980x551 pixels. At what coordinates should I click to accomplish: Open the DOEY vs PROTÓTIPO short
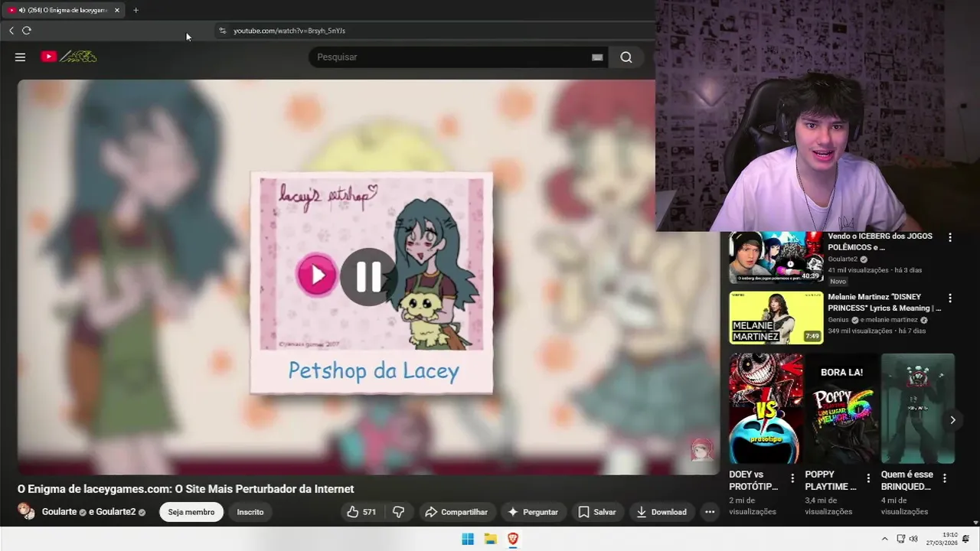coord(766,409)
